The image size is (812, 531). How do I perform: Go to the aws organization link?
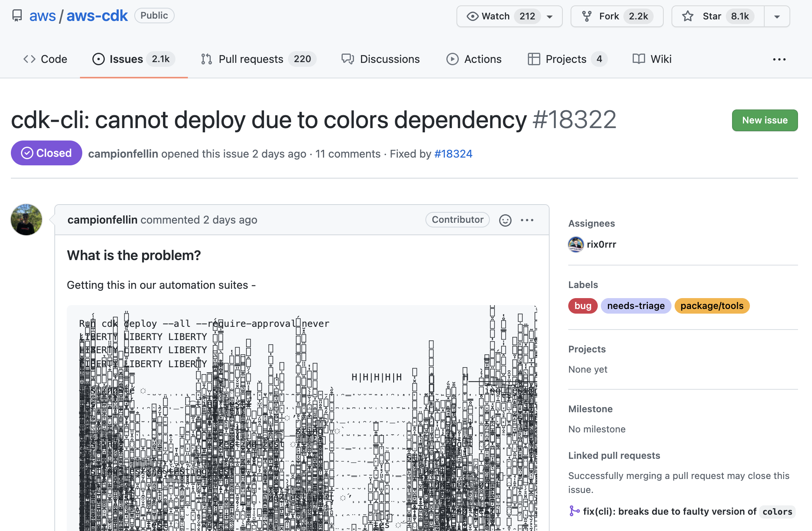coord(43,16)
